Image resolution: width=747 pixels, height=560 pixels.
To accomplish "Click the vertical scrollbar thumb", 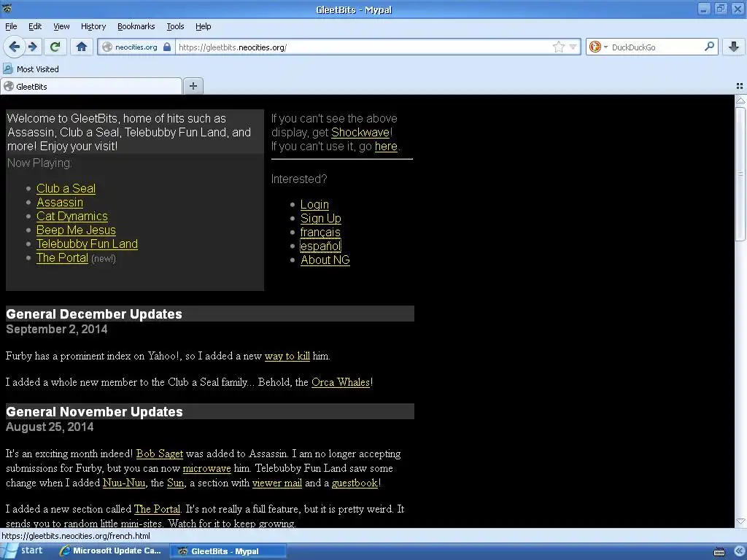I will point(740,174).
